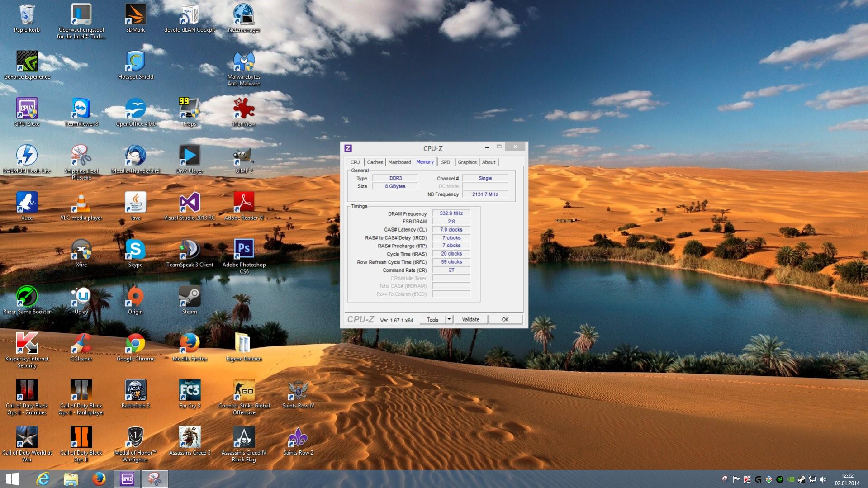Image resolution: width=868 pixels, height=488 pixels.
Task: Select the GIMP 2 desktop icon
Action: pos(244,160)
